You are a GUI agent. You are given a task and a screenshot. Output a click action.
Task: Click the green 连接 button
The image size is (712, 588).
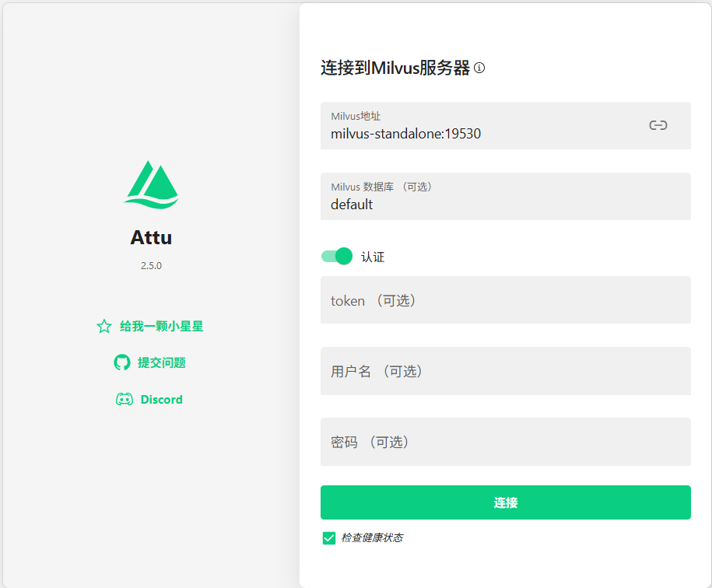tap(505, 502)
